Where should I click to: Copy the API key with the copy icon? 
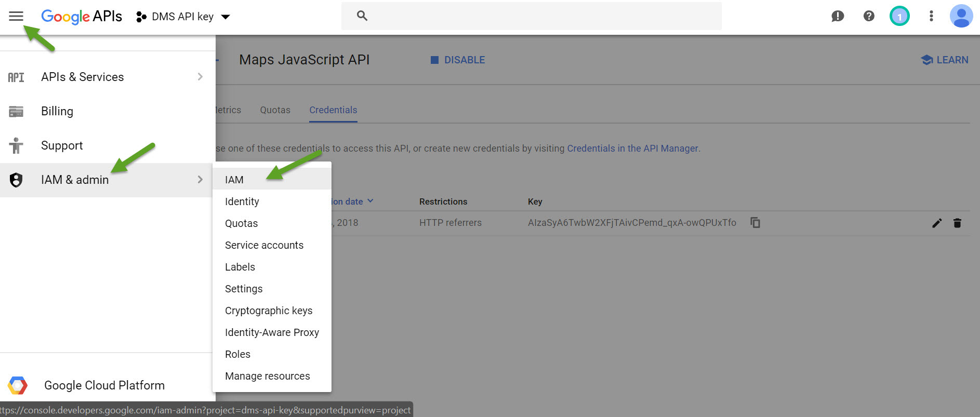(x=756, y=223)
